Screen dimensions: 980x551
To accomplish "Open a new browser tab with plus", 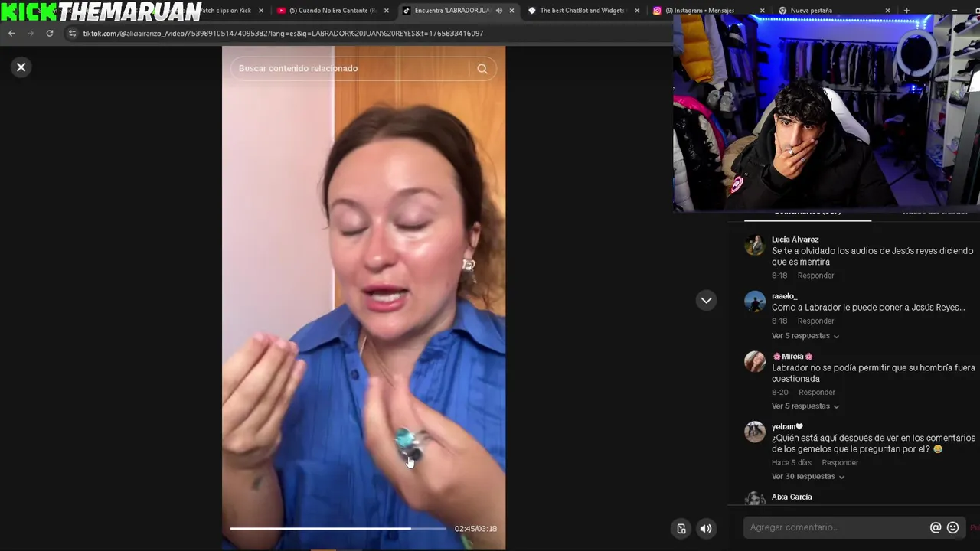I will pos(906,11).
